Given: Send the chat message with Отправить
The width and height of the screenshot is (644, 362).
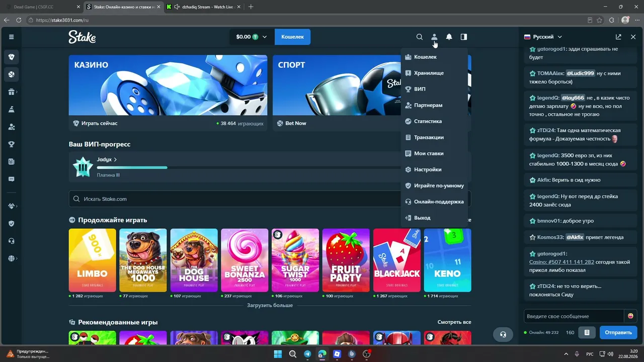Looking at the screenshot, I should pyautogui.click(x=618, y=332).
